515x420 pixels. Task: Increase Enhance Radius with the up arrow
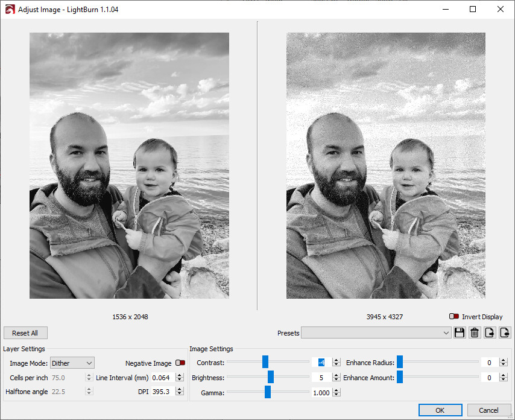pos(503,360)
